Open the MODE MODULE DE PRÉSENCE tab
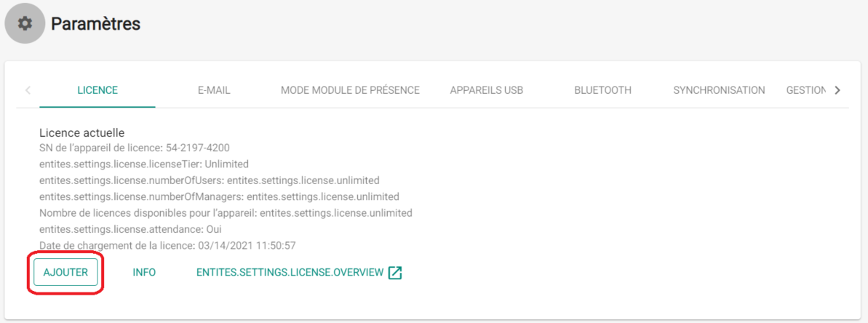This screenshot has width=868, height=323. pos(350,90)
